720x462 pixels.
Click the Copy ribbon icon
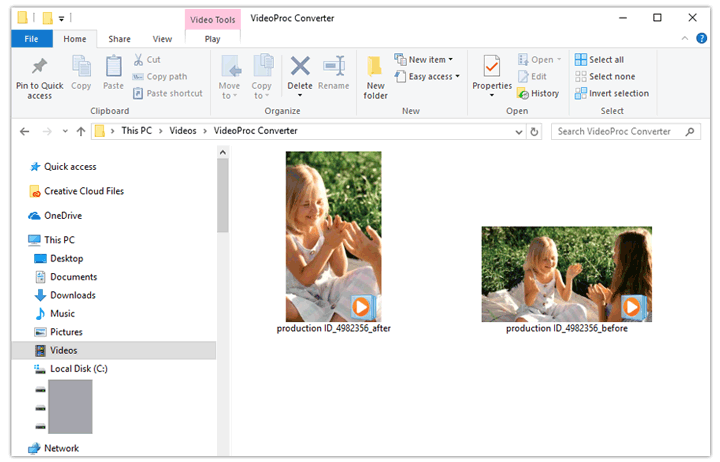[81, 66]
